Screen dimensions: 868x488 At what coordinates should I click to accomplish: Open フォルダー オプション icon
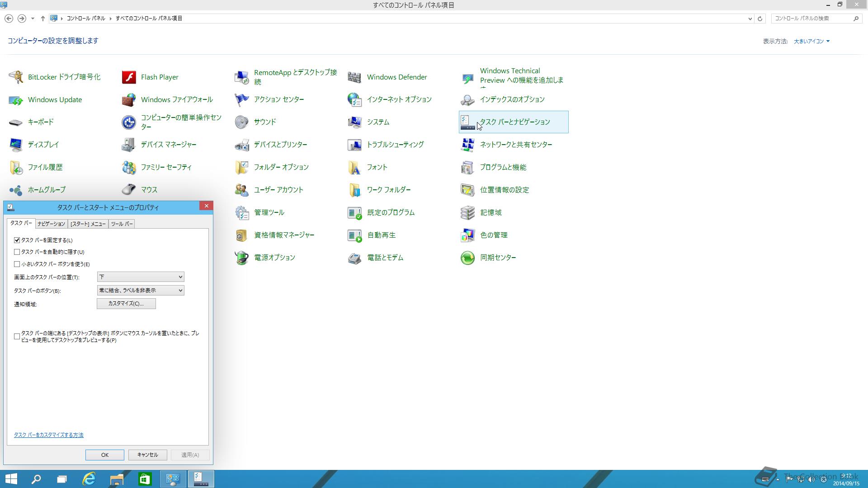click(242, 168)
